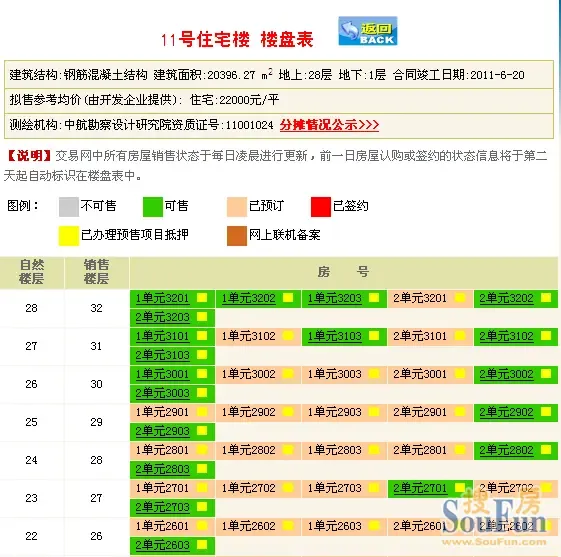
Task: Click yellow mortgage marker beside 1单元3203
Action: tap(374, 298)
